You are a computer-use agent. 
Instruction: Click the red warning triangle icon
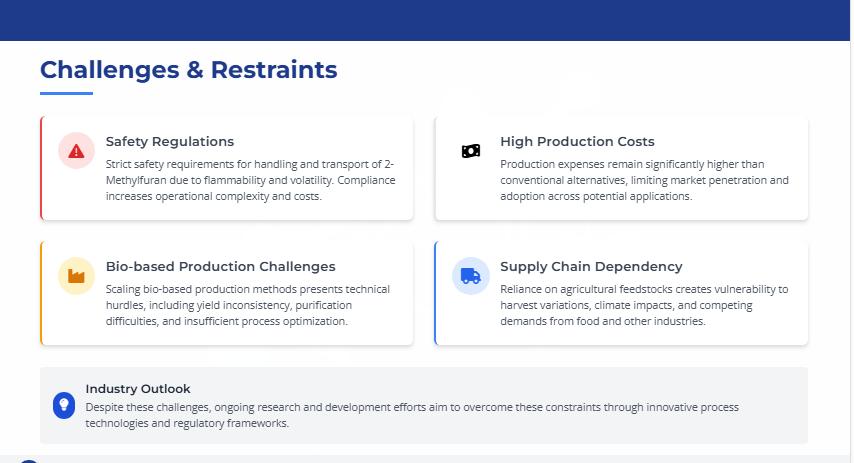[x=76, y=151]
